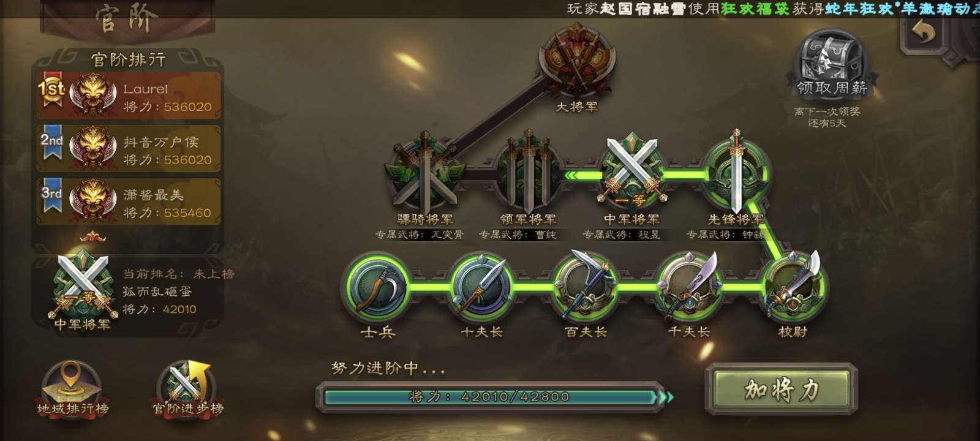Select the 士兵 sickle icon
980x441 pixels.
[x=378, y=287]
